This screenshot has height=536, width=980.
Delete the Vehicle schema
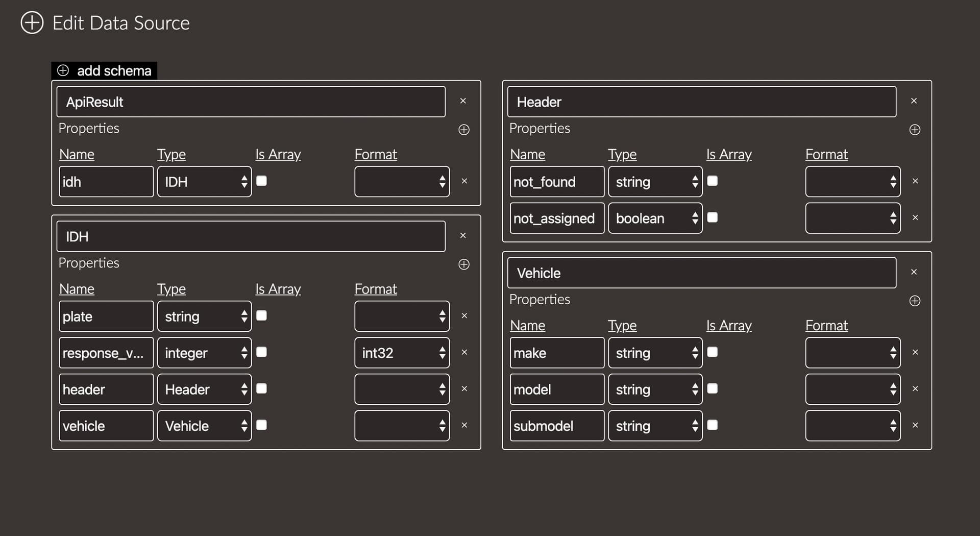914,272
